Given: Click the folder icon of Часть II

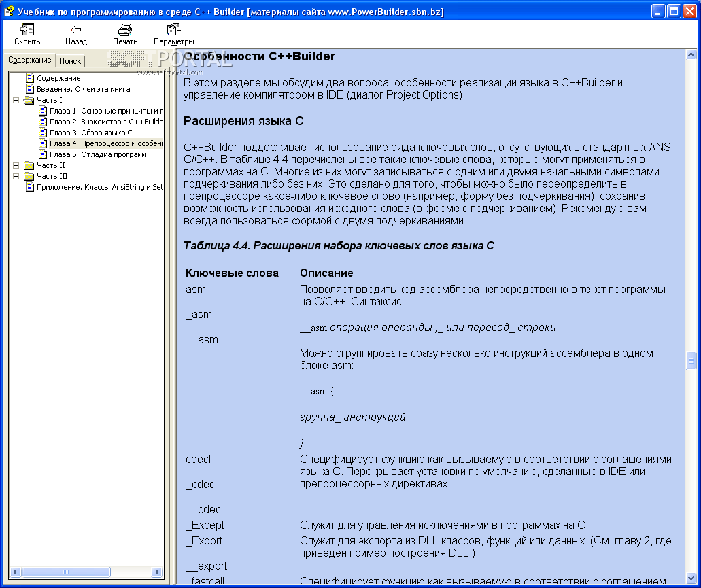Looking at the screenshot, I should (29, 165).
